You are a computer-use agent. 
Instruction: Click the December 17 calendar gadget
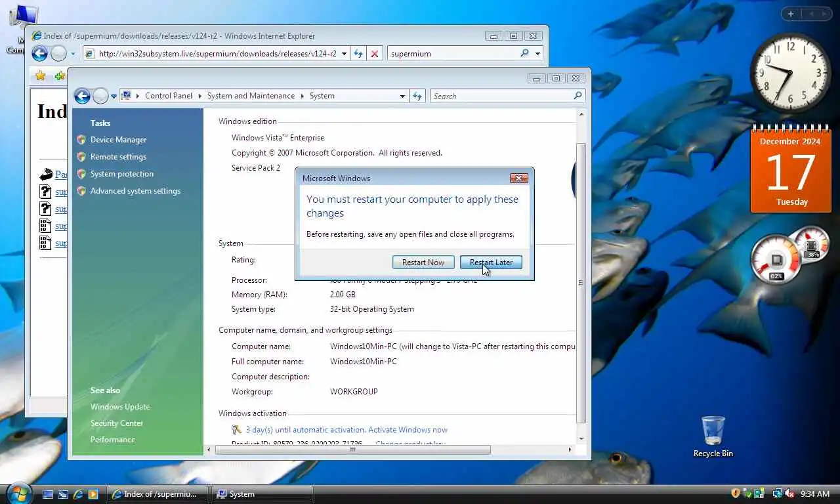pyautogui.click(x=791, y=170)
